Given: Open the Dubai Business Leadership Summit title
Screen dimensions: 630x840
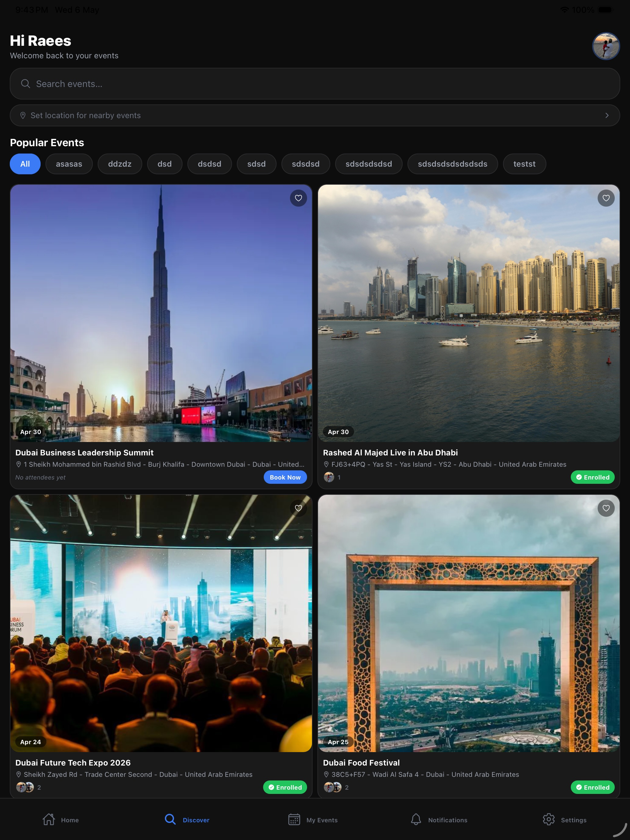Looking at the screenshot, I should [84, 453].
